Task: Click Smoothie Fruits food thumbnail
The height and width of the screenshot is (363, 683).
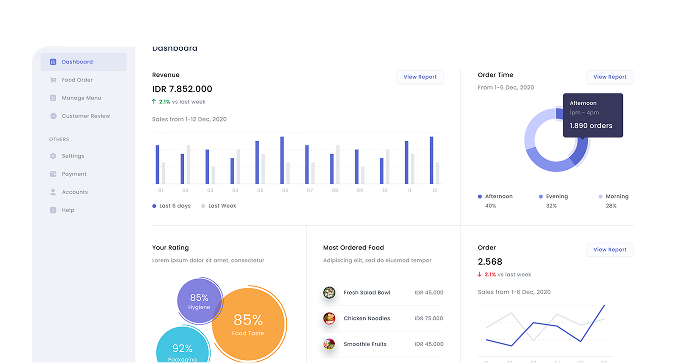Action: click(329, 344)
